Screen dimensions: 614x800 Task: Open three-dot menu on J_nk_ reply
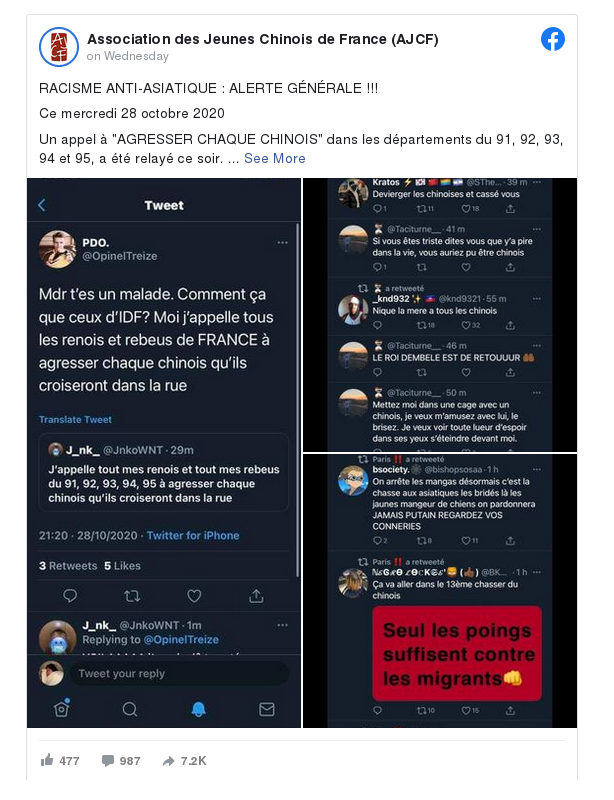click(x=282, y=625)
